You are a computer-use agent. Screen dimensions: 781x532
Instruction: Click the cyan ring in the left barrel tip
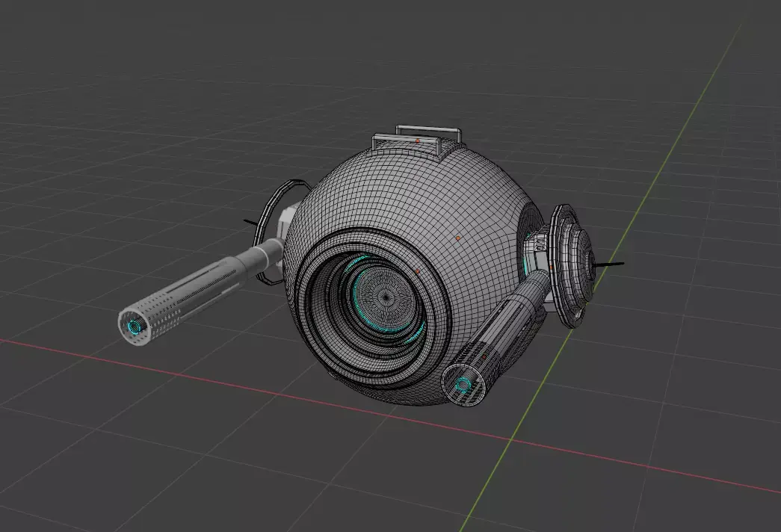pos(134,327)
